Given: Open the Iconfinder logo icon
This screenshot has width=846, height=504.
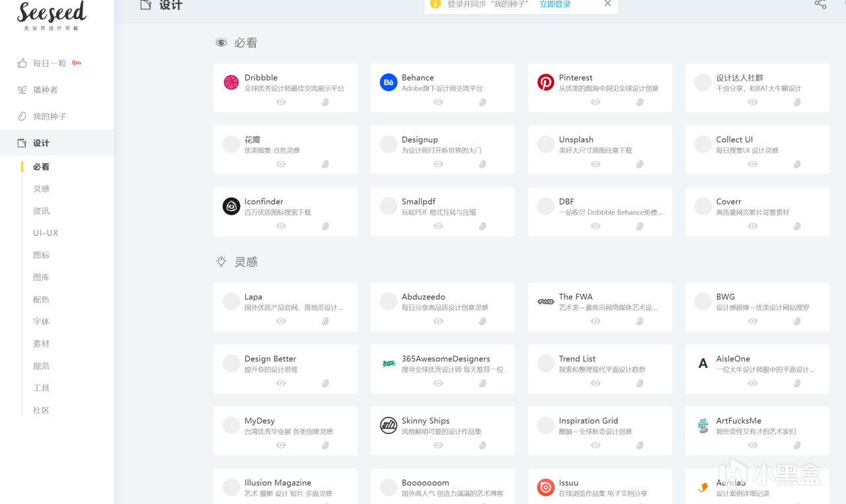Looking at the screenshot, I should click(x=231, y=207).
